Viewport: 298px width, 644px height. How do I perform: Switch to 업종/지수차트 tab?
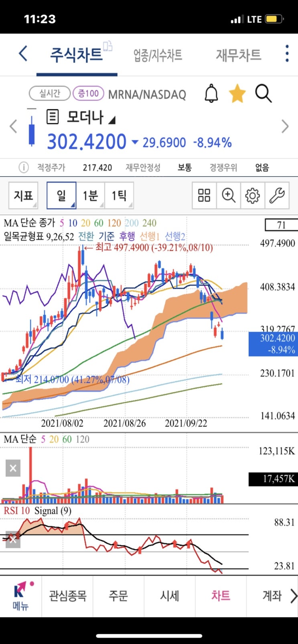(x=158, y=55)
